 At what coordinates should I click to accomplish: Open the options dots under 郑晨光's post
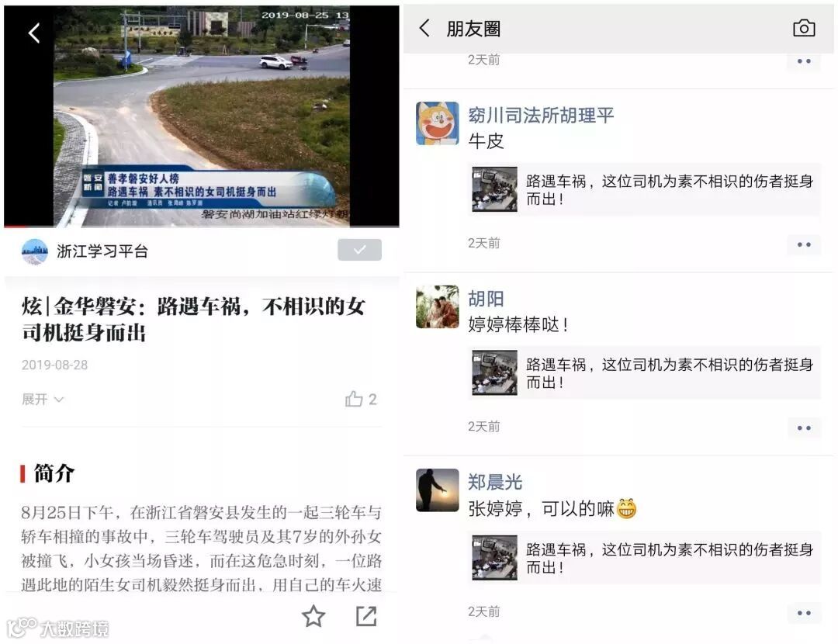pos(804,613)
